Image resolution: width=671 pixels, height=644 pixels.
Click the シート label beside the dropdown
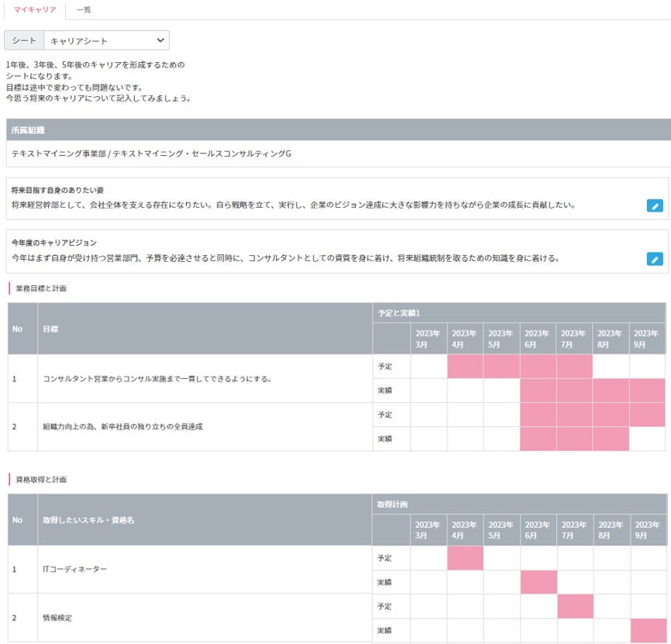24,40
